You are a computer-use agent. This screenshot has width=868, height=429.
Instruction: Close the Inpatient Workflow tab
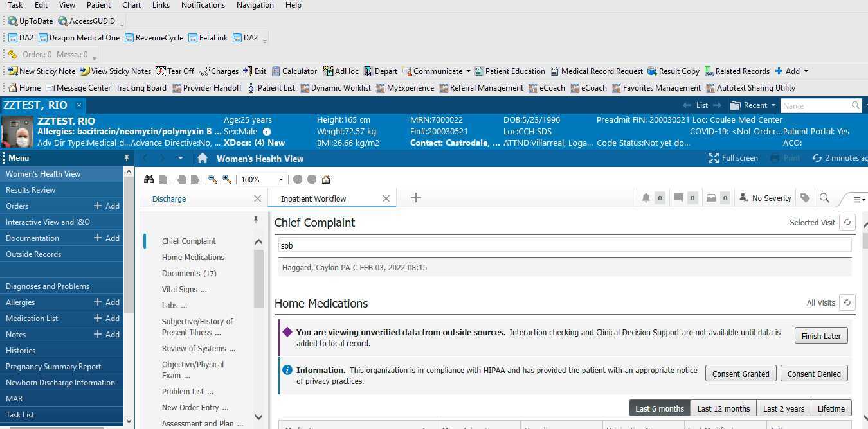tap(386, 199)
